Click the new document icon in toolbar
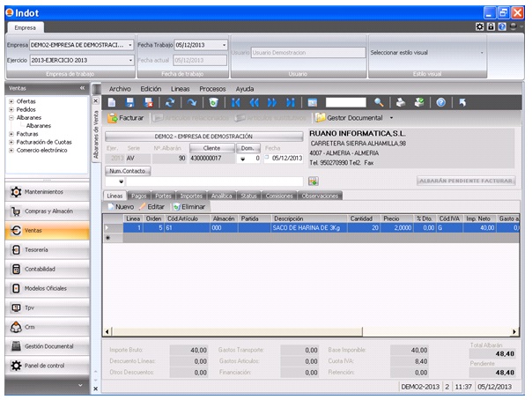 point(113,103)
